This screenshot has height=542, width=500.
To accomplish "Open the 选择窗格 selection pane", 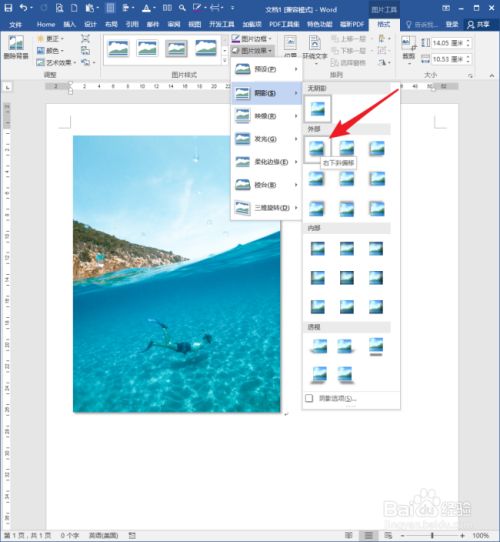I will (349, 63).
